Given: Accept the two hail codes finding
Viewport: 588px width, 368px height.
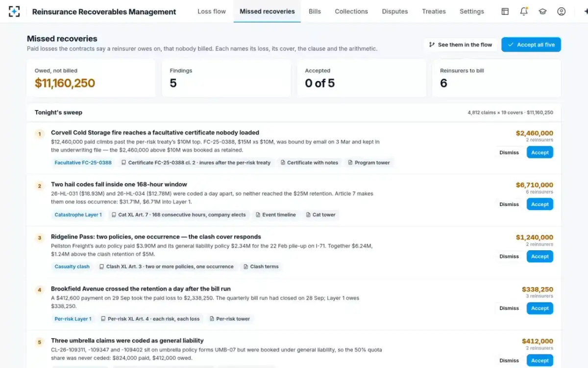Looking at the screenshot, I should (x=539, y=204).
